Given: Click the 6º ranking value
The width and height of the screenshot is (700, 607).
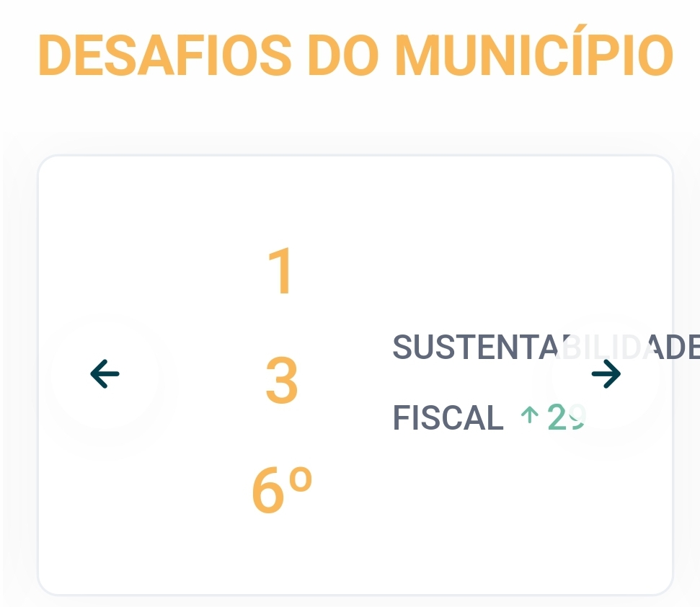Looking at the screenshot, I should (x=282, y=490).
